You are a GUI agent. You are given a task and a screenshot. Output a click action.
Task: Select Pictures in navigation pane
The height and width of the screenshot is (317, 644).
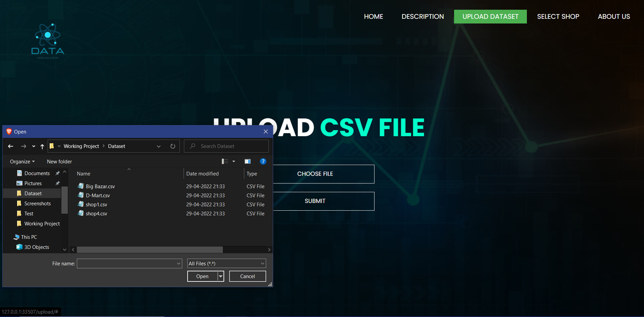(33, 183)
